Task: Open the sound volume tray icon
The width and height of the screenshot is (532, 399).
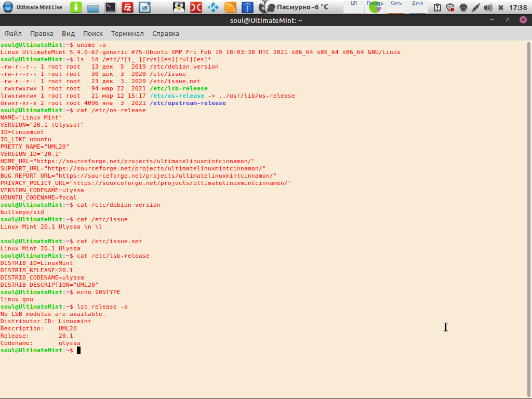Action: point(488,7)
